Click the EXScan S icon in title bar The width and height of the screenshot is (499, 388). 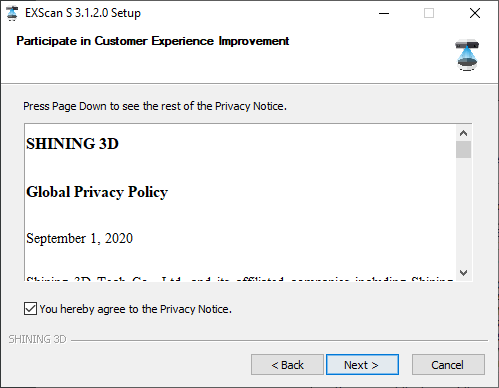12,13
